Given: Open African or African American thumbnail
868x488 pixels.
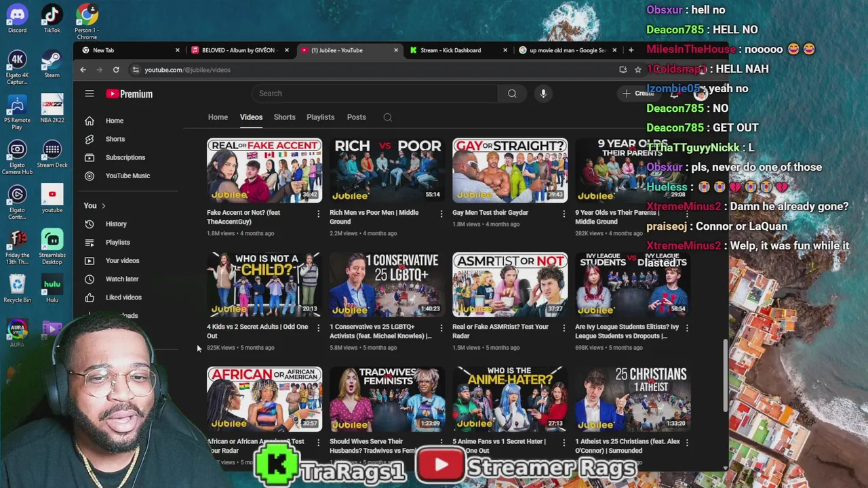Looking at the screenshot, I should click(264, 399).
